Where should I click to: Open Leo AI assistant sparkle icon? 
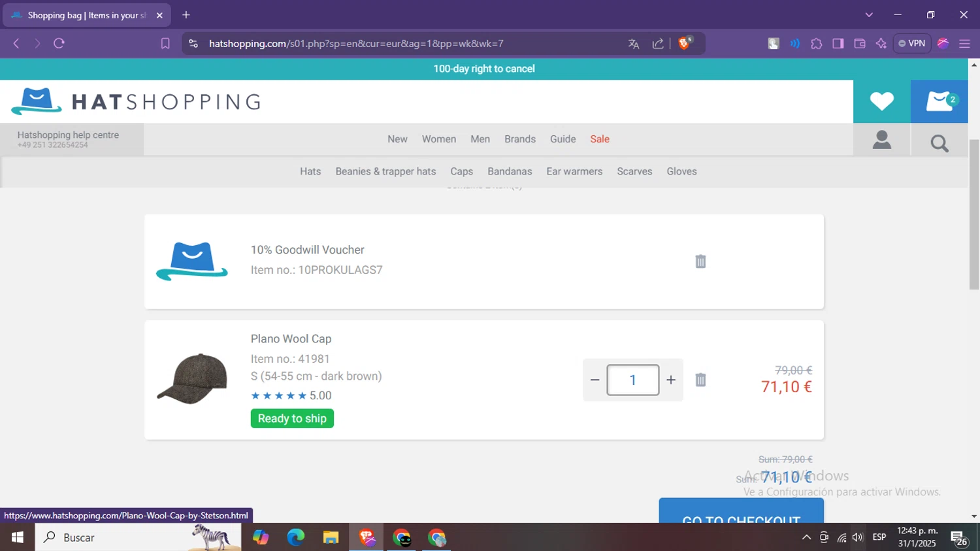point(881,44)
